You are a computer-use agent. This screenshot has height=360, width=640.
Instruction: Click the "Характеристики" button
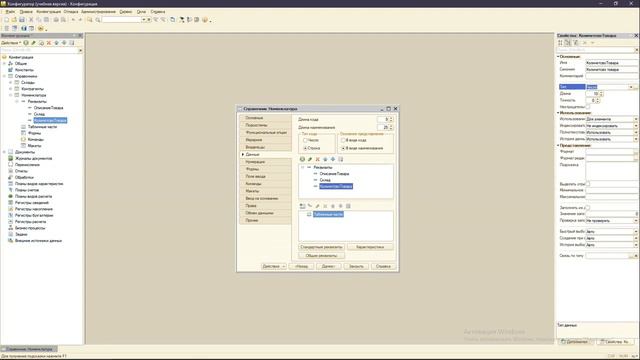(x=370, y=247)
